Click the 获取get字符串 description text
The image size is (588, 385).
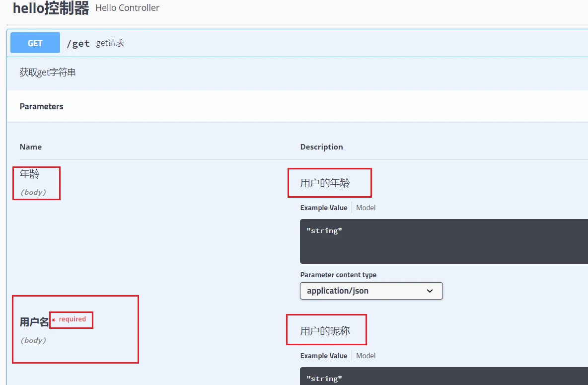48,73
